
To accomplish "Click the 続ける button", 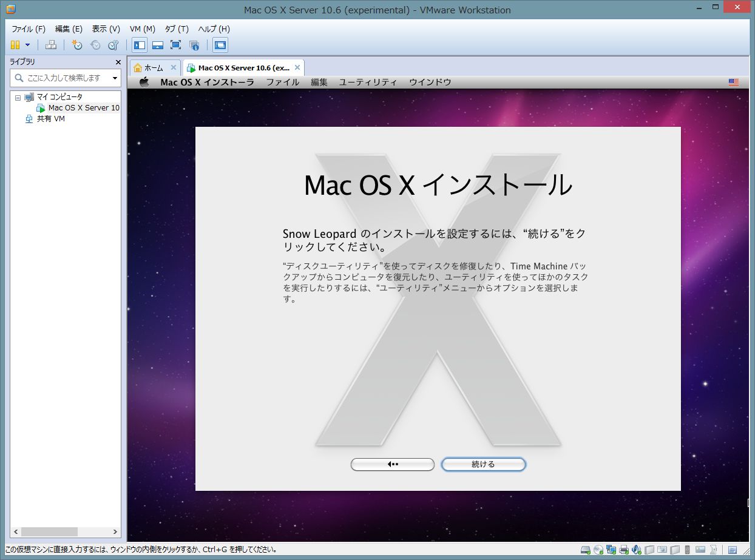I will point(483,464).
